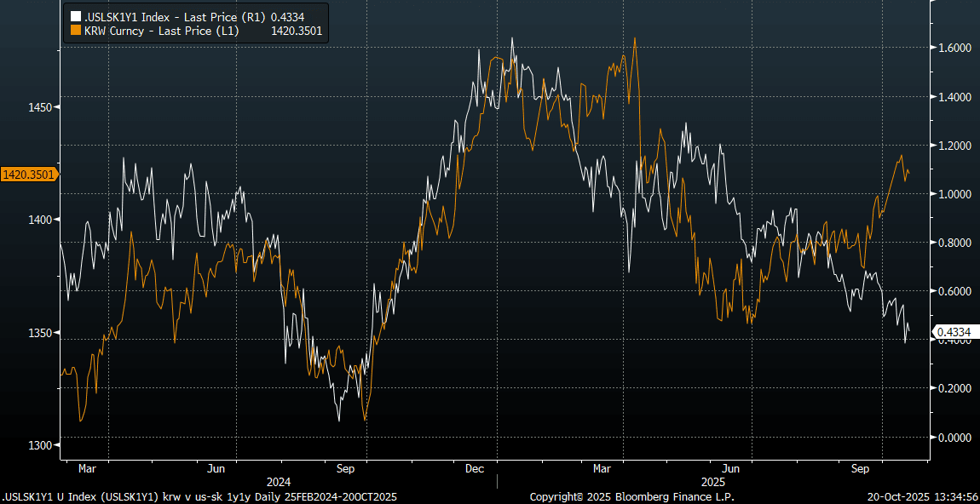Click the Sep label in the 2024 section
Image resolution: width=980 pixels, height=504 pixels.
(x=346, y=468)
